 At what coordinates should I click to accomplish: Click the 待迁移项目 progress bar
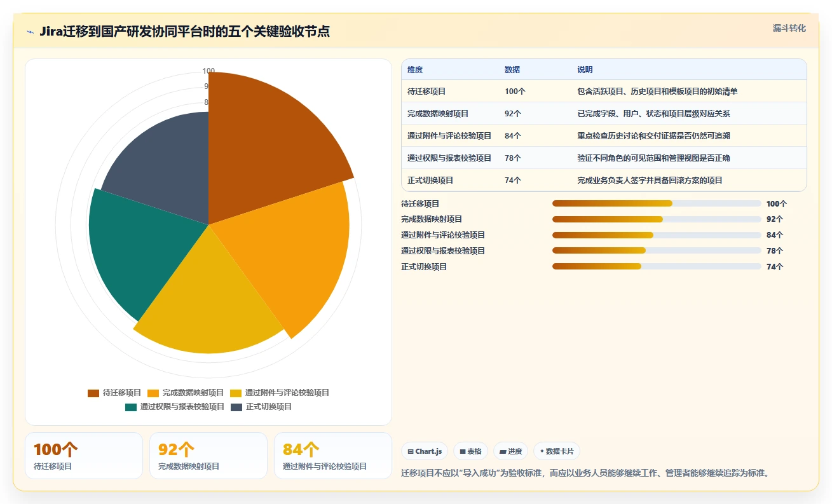657,203
